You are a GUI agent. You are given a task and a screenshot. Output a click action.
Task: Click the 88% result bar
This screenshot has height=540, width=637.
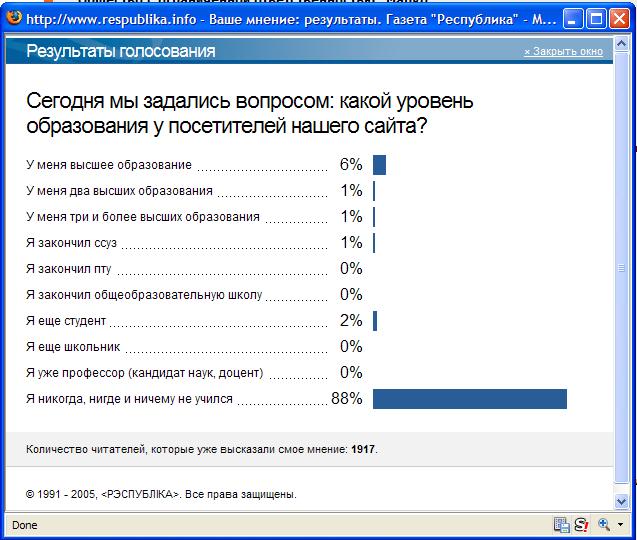[469, 399]
